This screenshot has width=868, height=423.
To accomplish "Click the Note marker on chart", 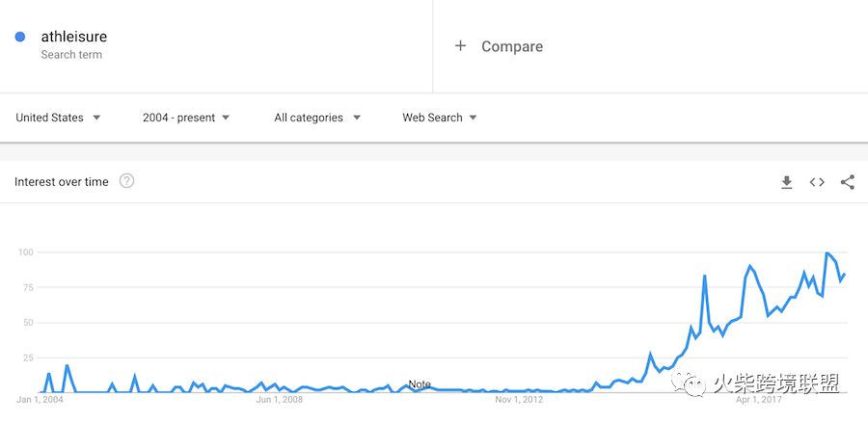I will click(420, 383).
